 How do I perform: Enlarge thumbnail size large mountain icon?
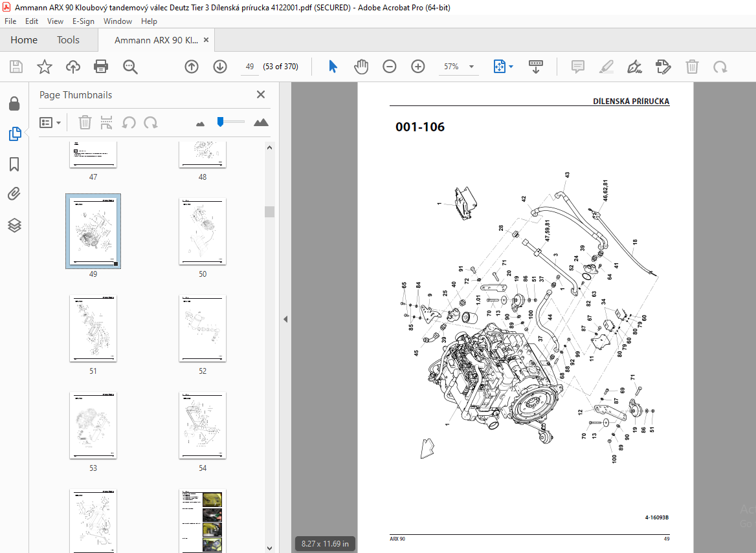[x=261, y=122]
